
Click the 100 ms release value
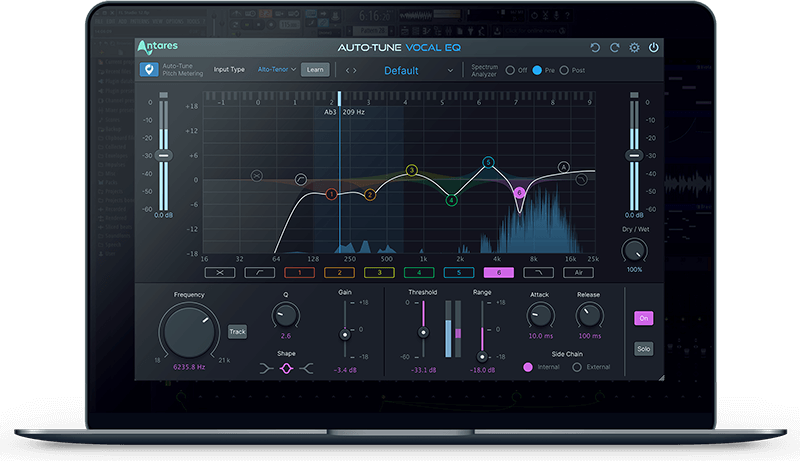(x=590, y=336)
